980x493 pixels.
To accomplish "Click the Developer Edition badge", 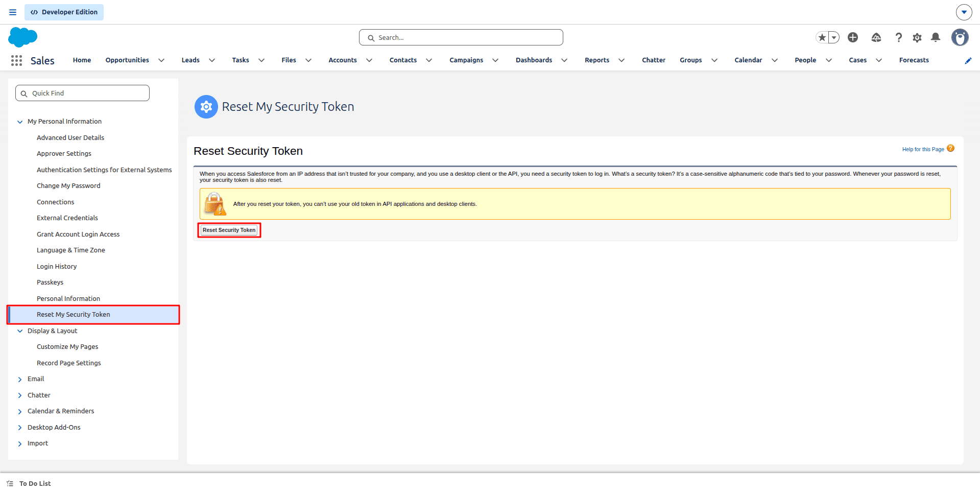I will tap(64, 12).
